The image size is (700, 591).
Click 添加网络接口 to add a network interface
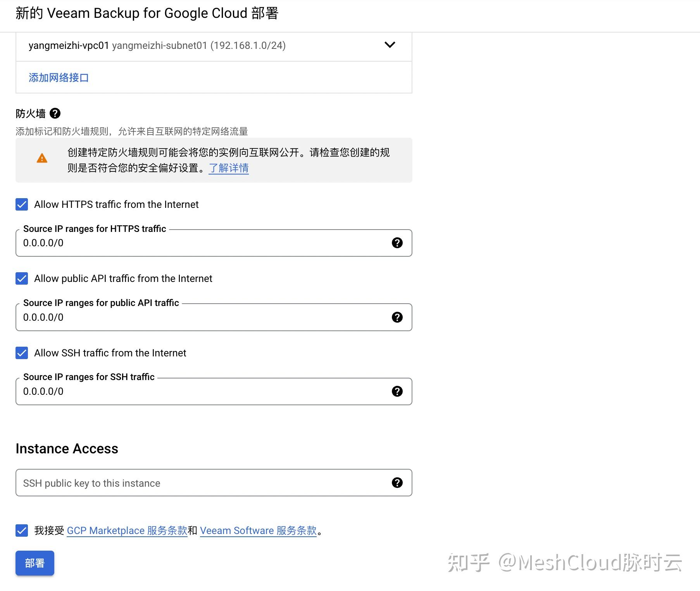click(58, 78)
